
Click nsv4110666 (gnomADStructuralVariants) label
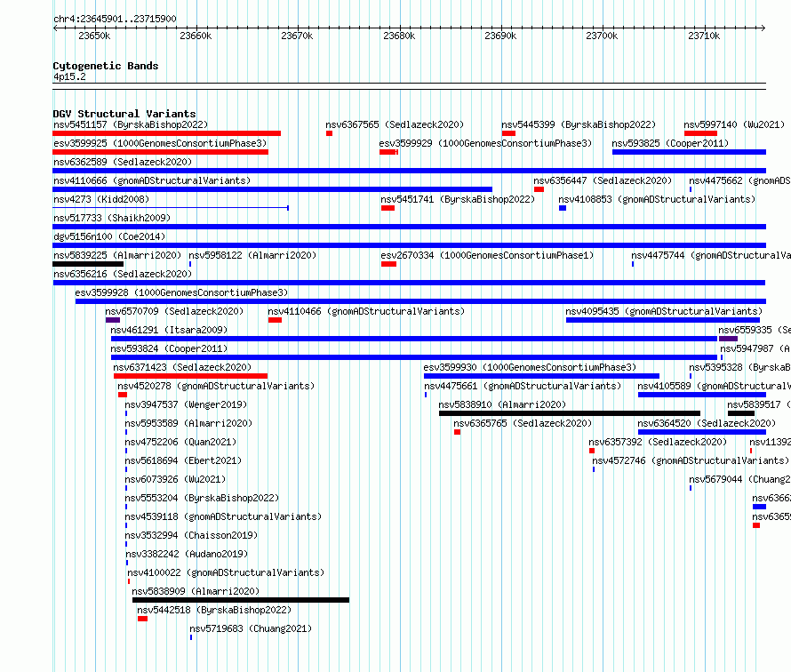pyautogui.click(x=152, y=180)
